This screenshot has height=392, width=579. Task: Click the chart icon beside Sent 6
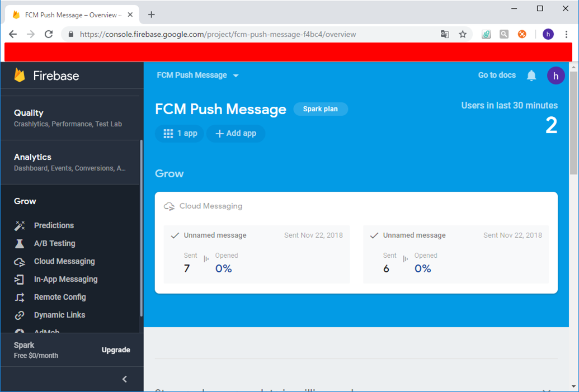[x=406, y=259]
